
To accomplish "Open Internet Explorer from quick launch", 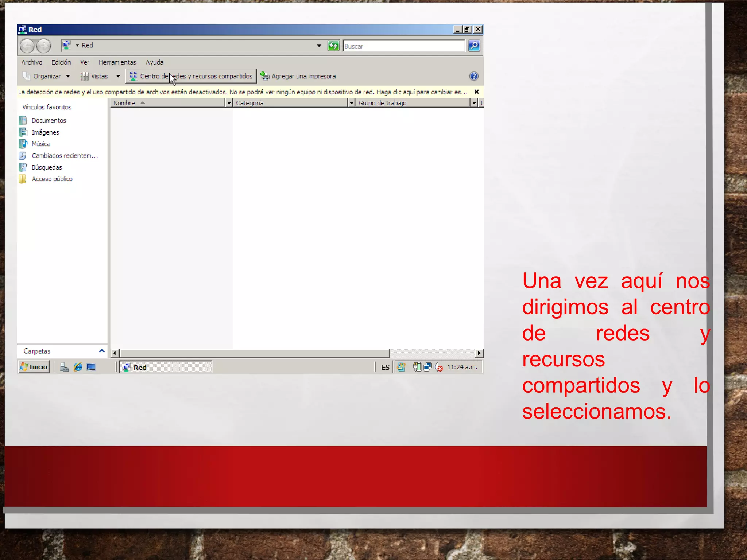I will (x=78, y=367).
